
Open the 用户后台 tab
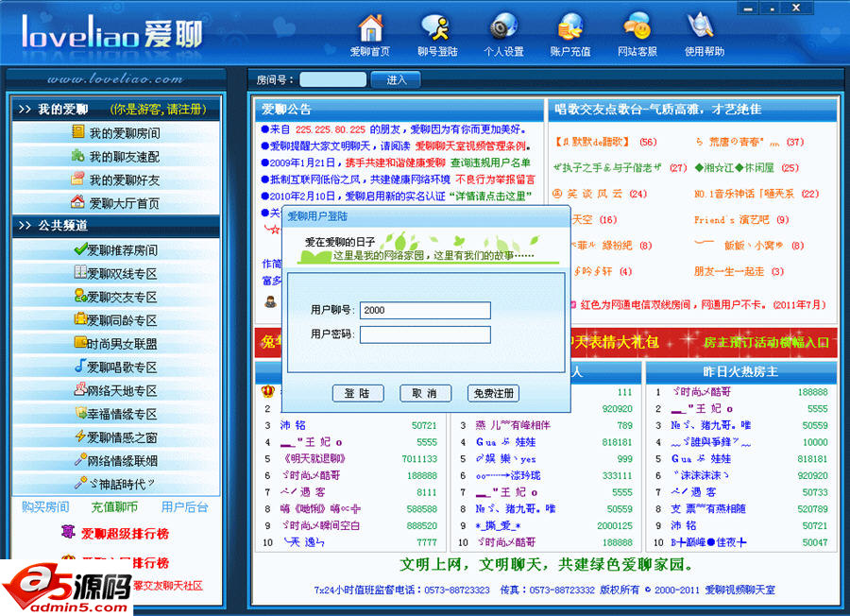click(182, 507)
